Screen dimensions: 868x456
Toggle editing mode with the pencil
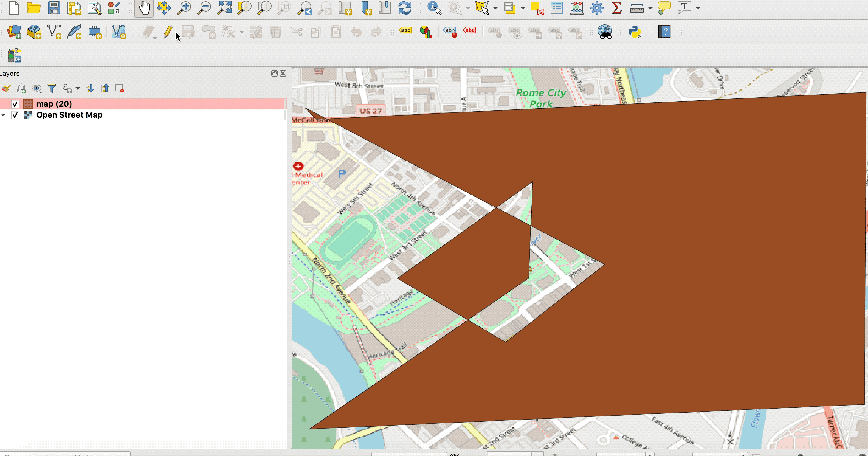167,32
